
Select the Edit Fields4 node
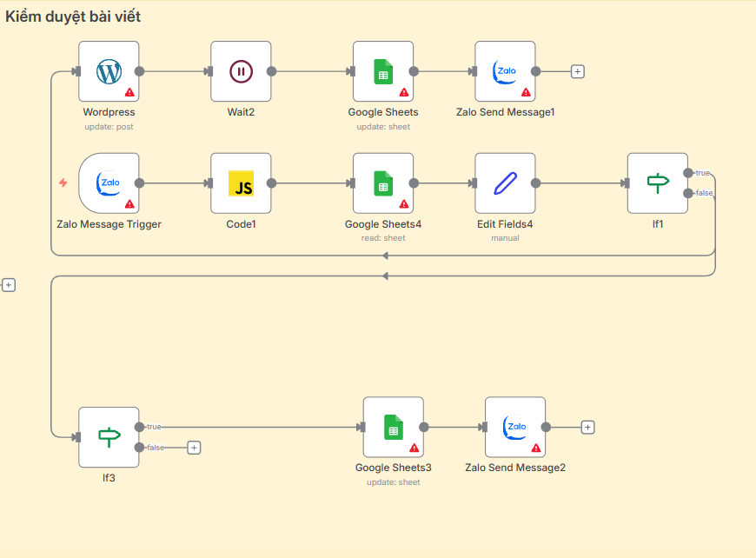coord(505,183)
